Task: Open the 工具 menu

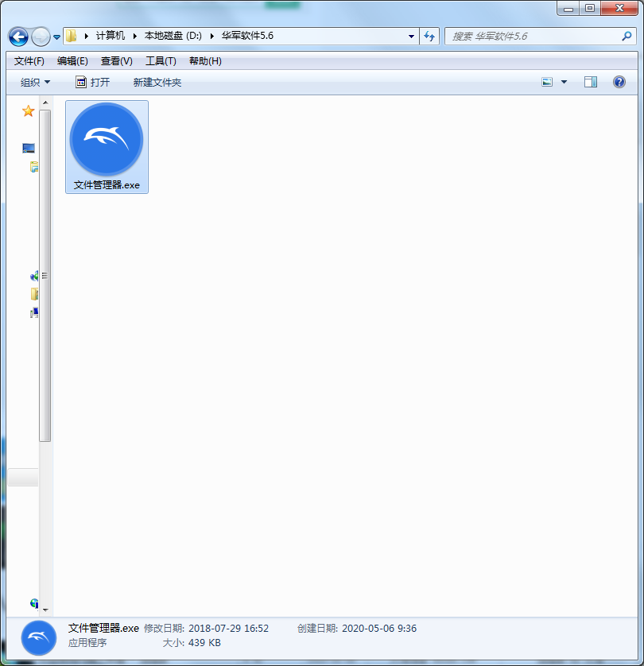Action: pyautogui.click(x=159, y=60)
